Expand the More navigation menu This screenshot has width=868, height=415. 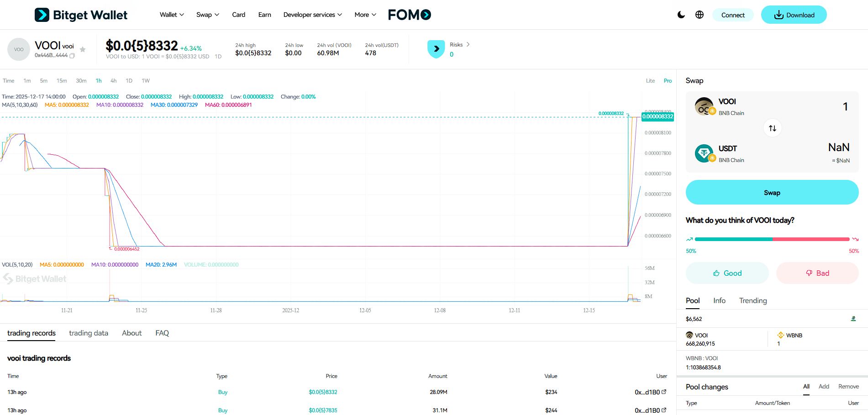[365, 14]
